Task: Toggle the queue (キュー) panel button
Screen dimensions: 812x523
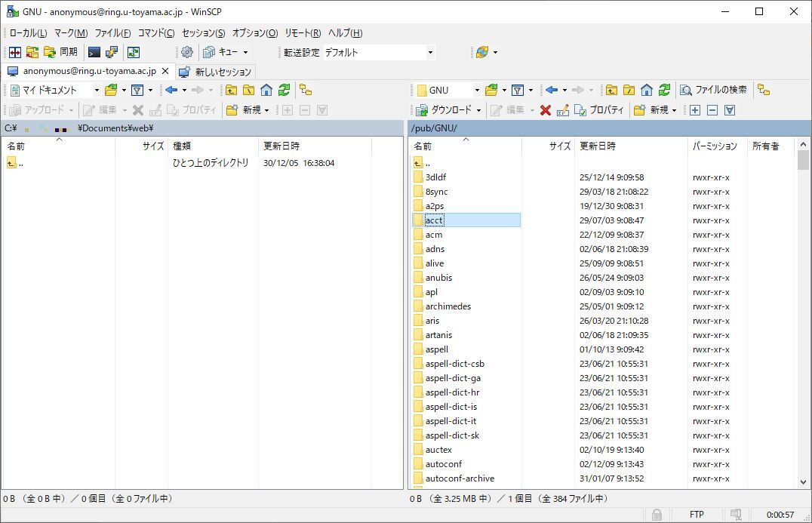Action: pos(224,52)
